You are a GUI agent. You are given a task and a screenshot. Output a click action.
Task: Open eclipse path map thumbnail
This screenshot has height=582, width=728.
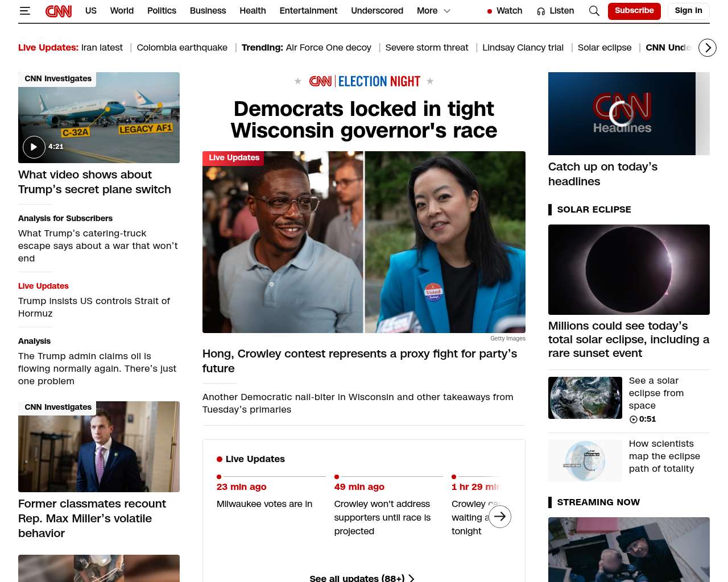pos(585,461)
